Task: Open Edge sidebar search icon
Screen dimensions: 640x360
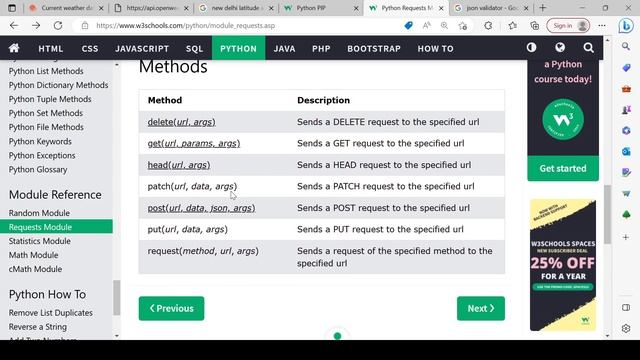Action: pyautogui.click(x=626, y=47)
